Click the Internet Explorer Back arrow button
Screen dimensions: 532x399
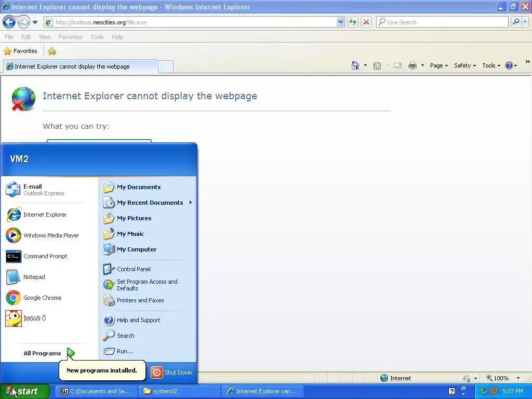tap(9, 22)
